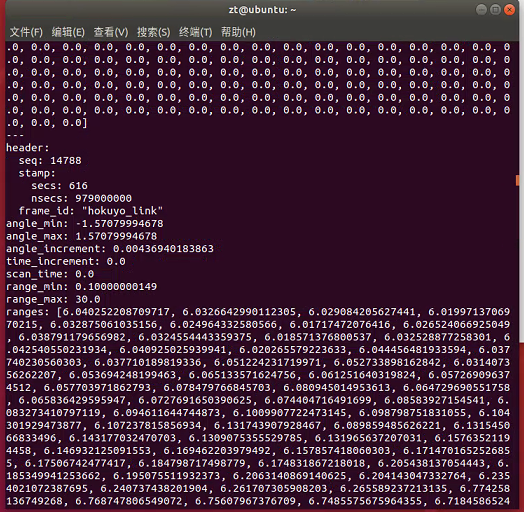Image resolution: width=524 pixels, height=512 pixels.
Task: Click the line 'stamp:'
Action: point(37,173)
